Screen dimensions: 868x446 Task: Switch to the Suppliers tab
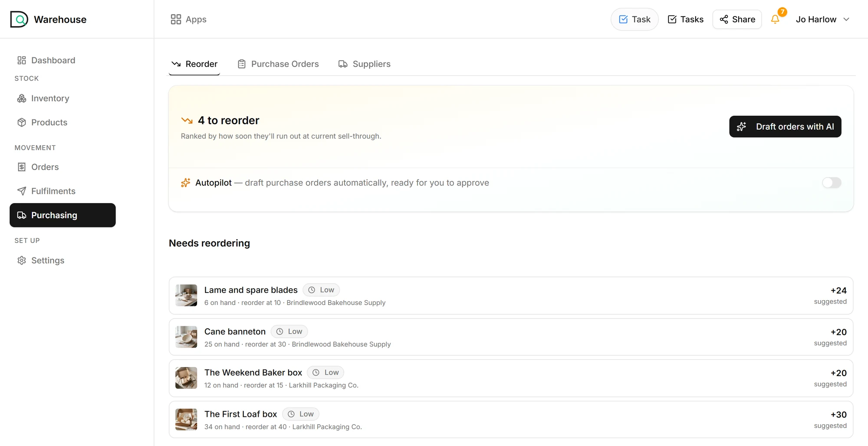(x=365, y=64)
